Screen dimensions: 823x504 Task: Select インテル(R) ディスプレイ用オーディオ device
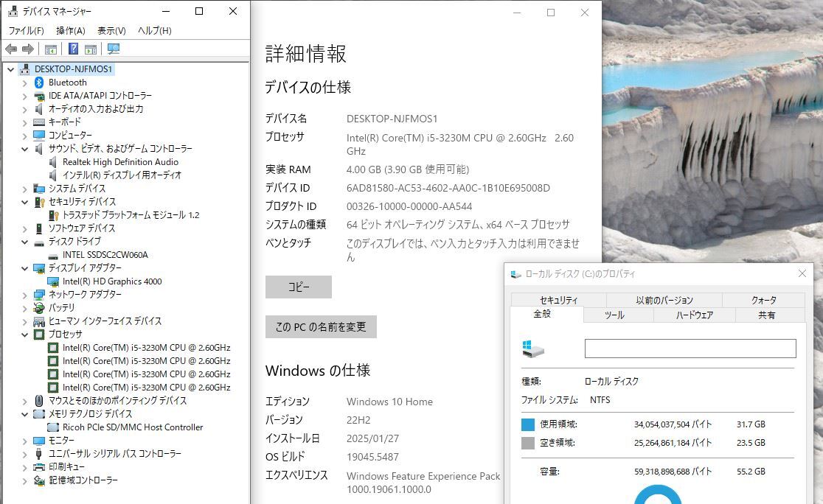122,175
